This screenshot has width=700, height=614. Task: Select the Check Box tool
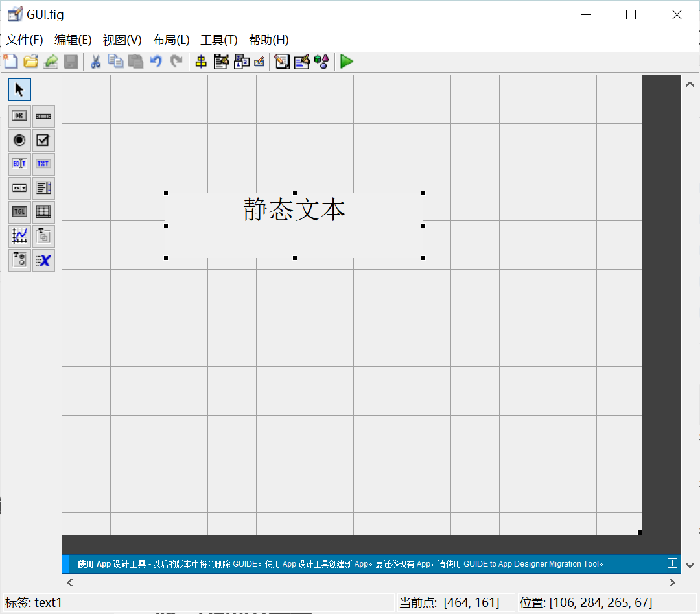(x=43, y=140)
